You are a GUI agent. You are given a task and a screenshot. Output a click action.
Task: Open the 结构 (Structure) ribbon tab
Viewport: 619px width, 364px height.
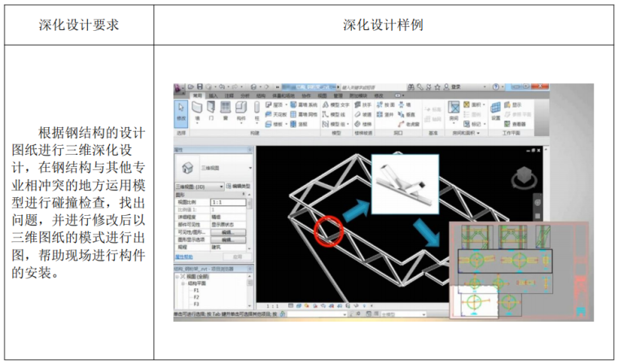(261, 95)
